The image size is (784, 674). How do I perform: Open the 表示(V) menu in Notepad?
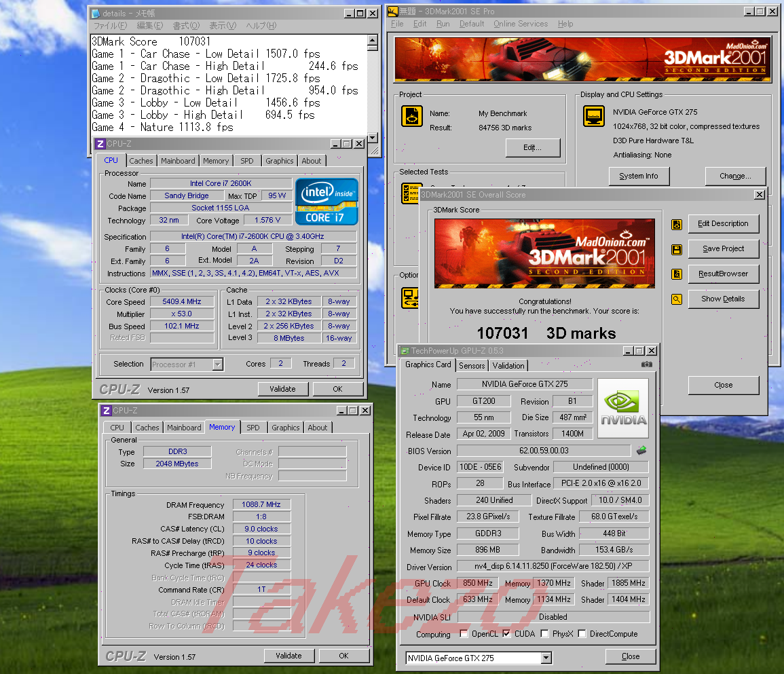[x=223, y=26]
